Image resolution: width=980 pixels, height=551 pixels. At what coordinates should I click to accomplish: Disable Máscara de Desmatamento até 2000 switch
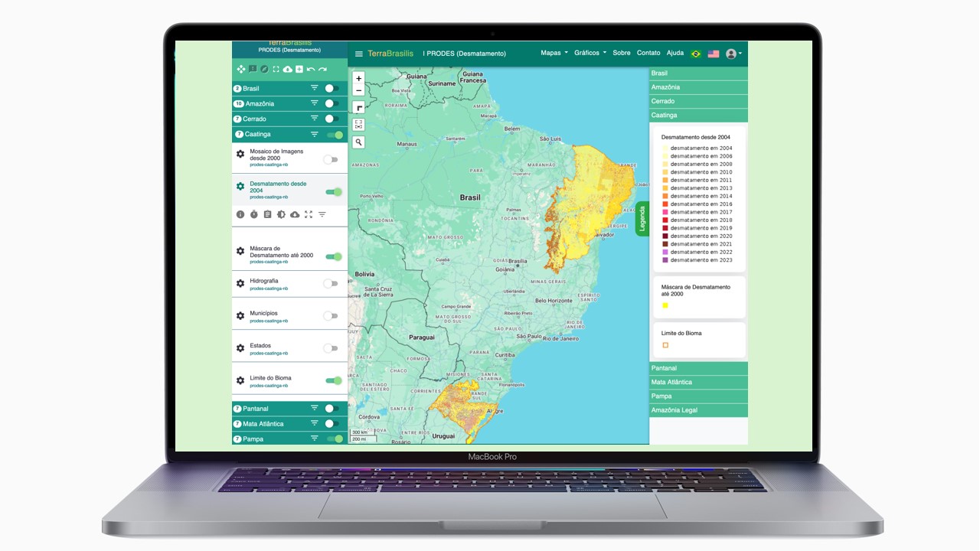(x=334, y=257)
